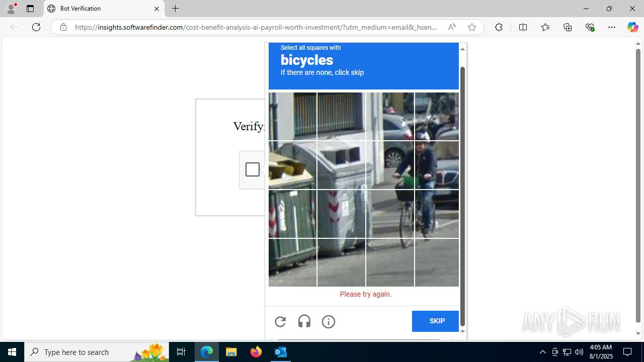Open the Collections icon
The image size is (644, 362).
[x=568, y=27]
